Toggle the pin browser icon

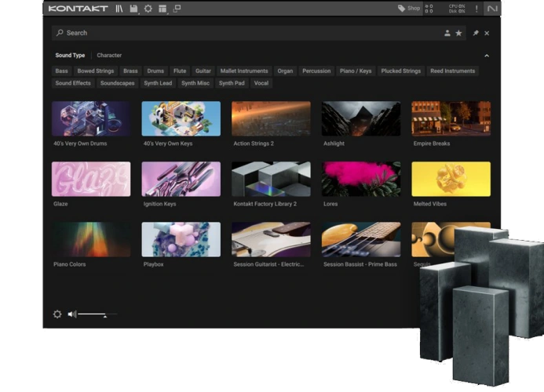coord(475,33)
